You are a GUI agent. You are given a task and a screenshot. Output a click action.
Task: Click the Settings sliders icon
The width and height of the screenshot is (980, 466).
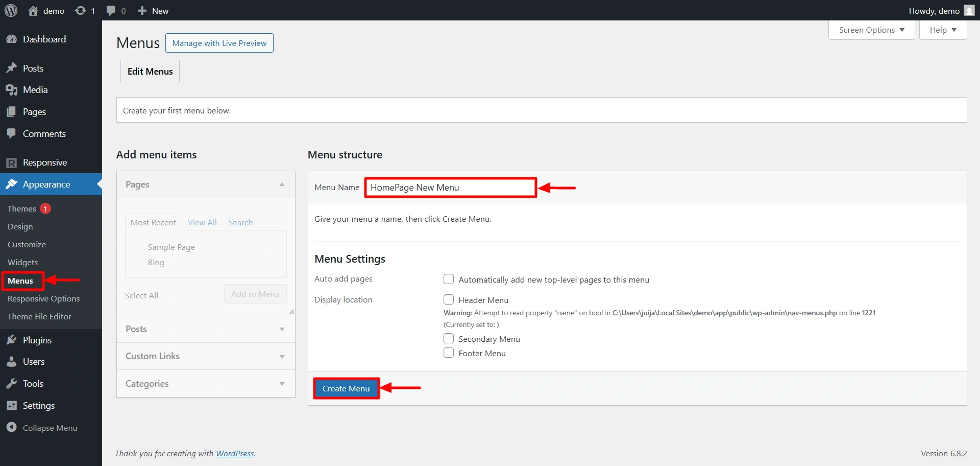(11, 405)
